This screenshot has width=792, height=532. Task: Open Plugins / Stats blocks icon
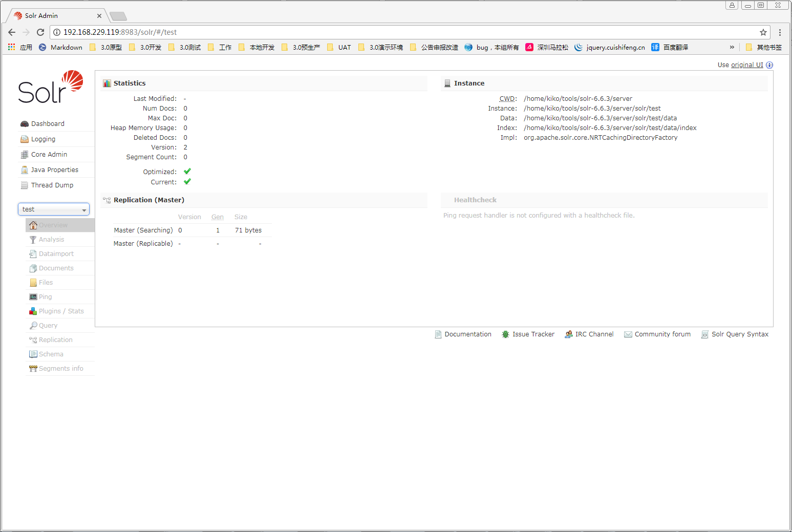pos(33,311)
